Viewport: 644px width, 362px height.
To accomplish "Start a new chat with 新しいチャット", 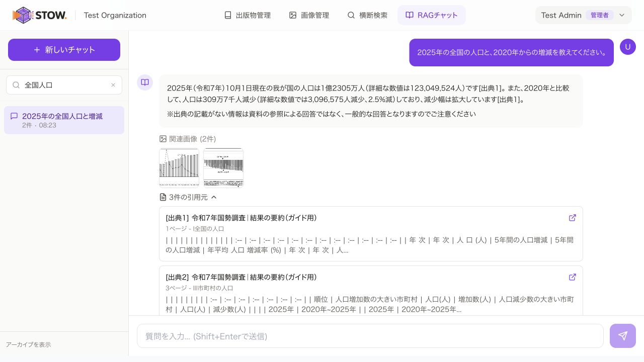I will point(64,50).
